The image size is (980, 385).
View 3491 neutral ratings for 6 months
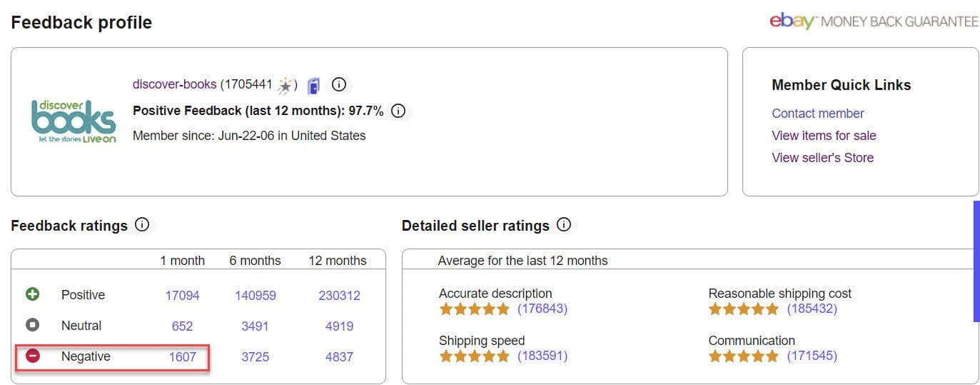point(255,326)
